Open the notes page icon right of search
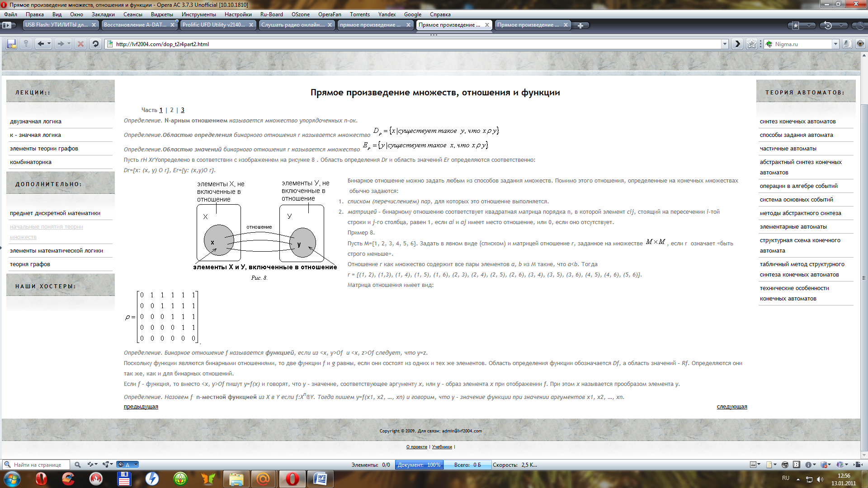Image resolution: width=868 pixels, height=488 pixels. pyautogui.click(x=847, y=44)
